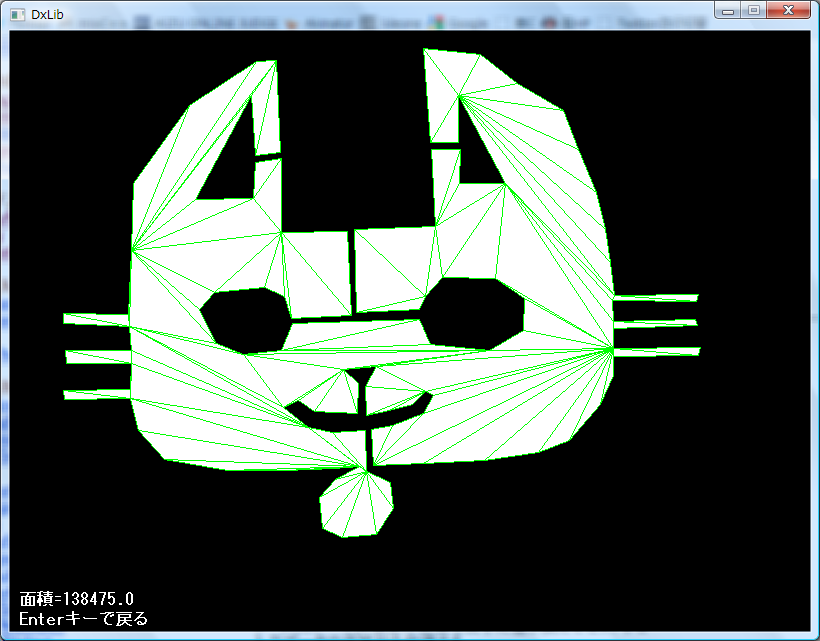The image size is (820, 641).
Task: Click the 'Enterキーで戻る' text
Action: [x=84, y=619]
